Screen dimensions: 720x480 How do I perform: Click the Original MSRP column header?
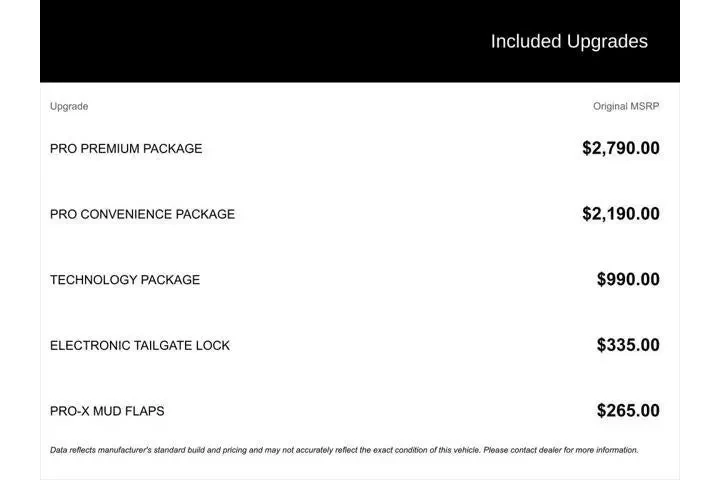(626, 106)
